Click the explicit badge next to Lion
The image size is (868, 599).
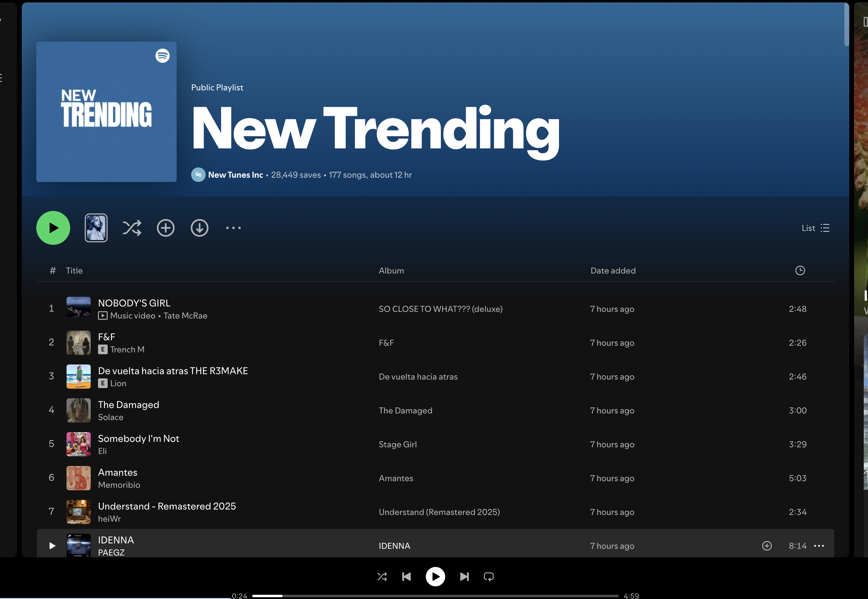click(x=103, y=383)
